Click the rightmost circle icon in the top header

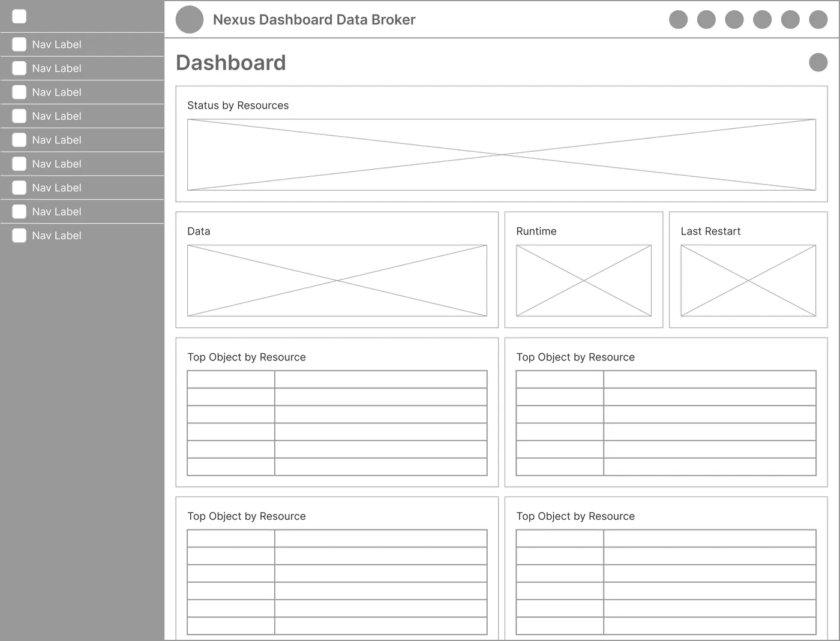coord(818,20)
